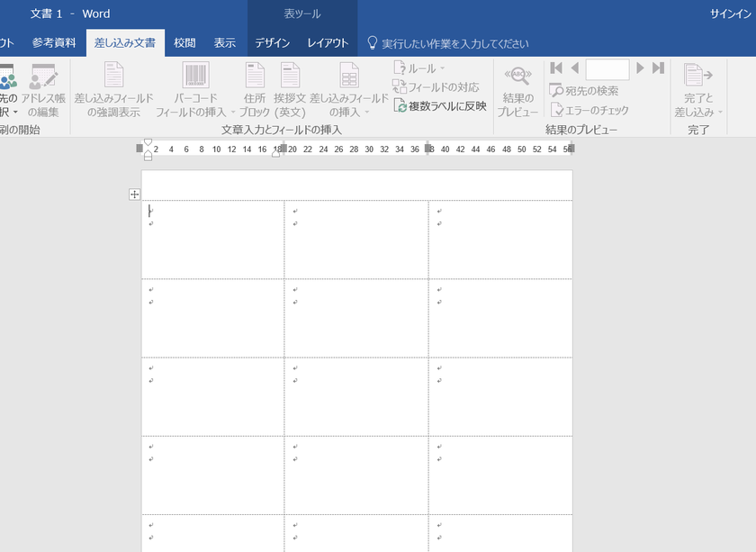Open the アドレス帳の編集 recipient list editor
The image size is (756, 552).
tap(43, 91)
